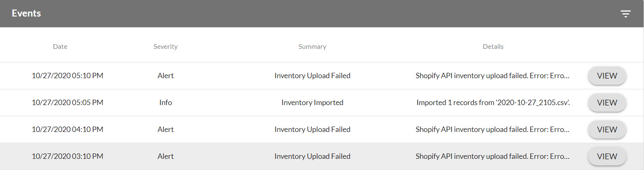Click VIEW for the 03:10 PM alert
Viewport: 644px width, 170px height.
(607, 157)
